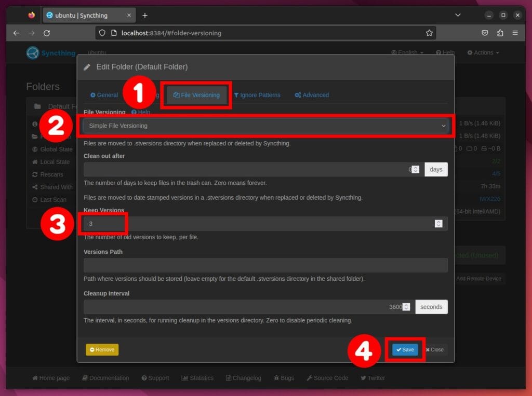Click Add Remote Device behind the dialog
The width and height of the screenshot is (532, 396).
click(x=478, y=279)
